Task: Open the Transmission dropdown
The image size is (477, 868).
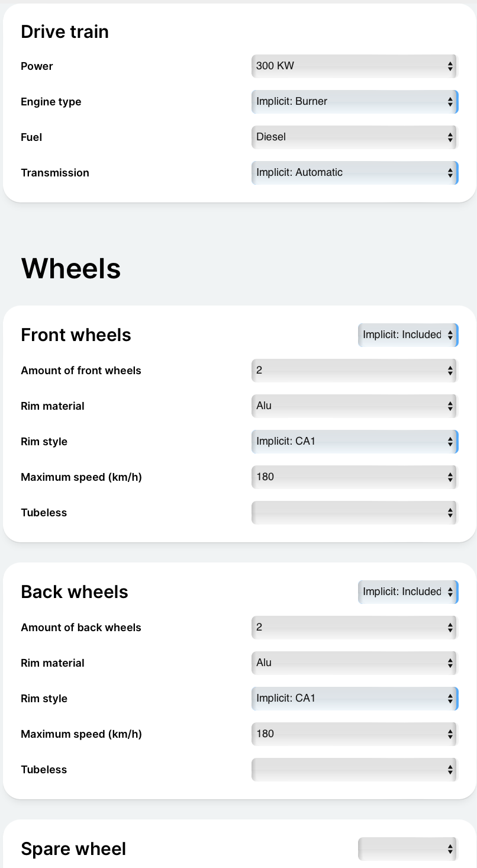Action: 354,173
